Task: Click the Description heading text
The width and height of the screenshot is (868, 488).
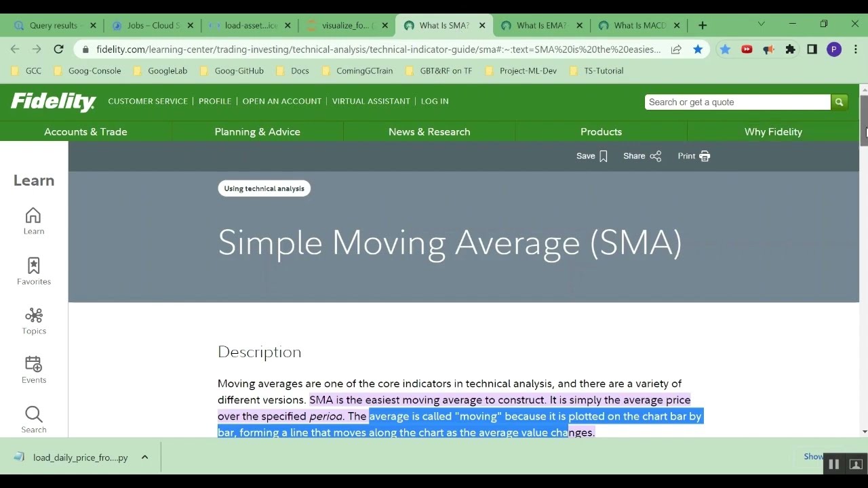Action: 259,352
